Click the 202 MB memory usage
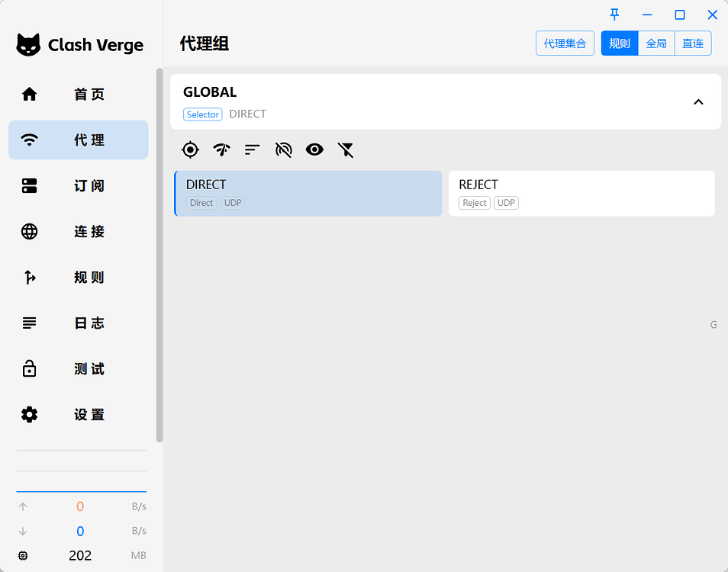 (80, 555)
